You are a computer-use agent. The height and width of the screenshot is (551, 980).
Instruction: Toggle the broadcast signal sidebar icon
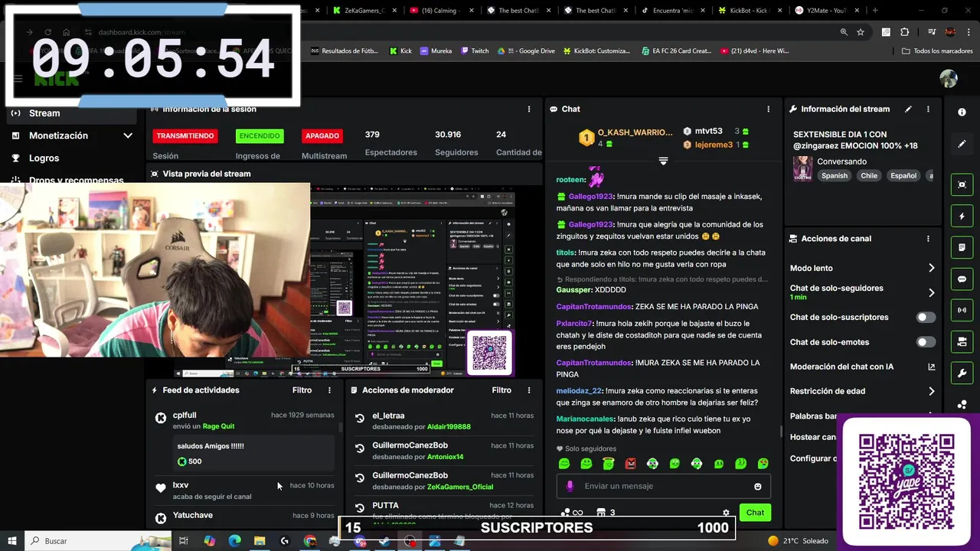(962, 310)
